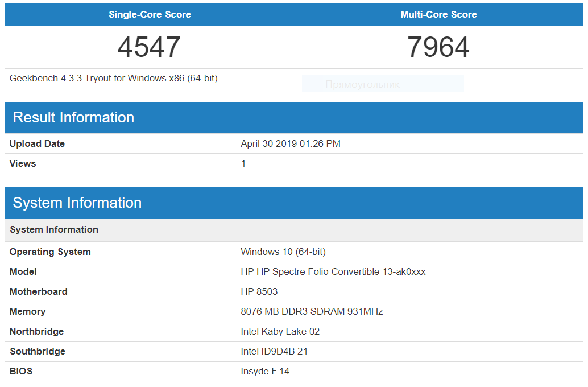
Task: Select "8076 MB DDR3 SDRAM 931MHz"
Action: 312,311
